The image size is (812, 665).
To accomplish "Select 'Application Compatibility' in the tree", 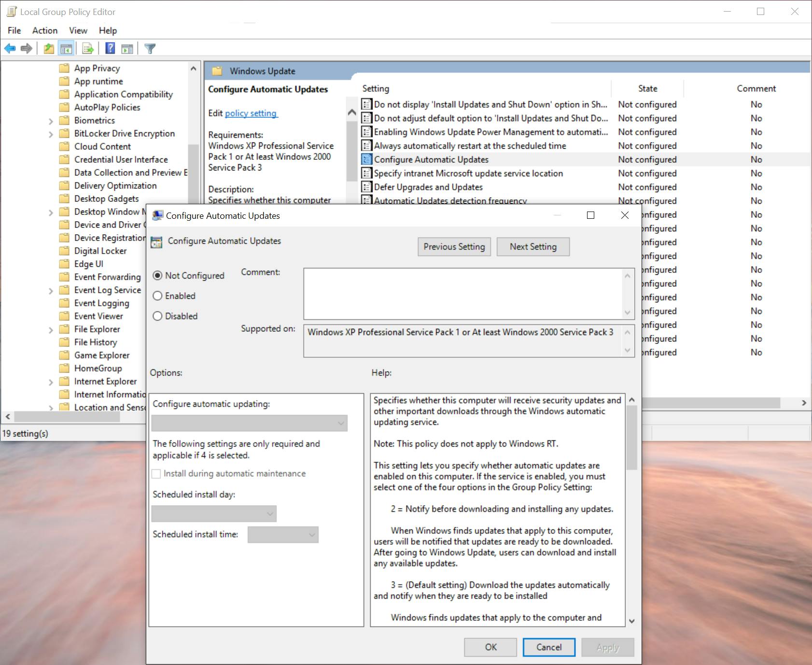I will point(123,94).
